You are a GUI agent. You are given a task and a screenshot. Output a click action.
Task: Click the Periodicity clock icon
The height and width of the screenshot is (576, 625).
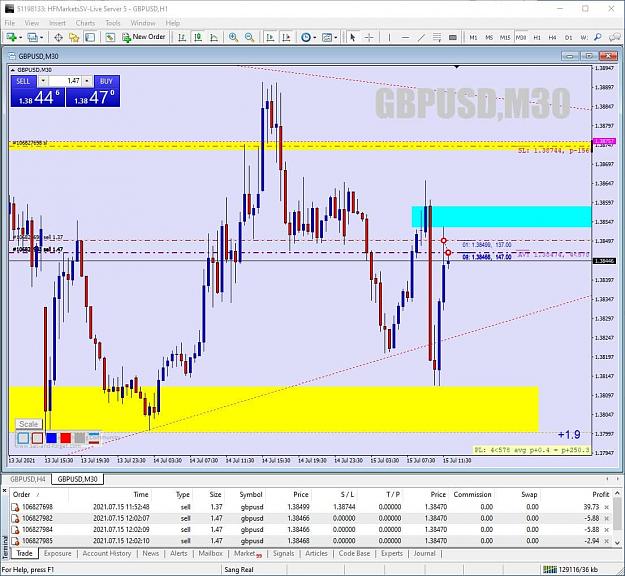(x=306, y=37)
